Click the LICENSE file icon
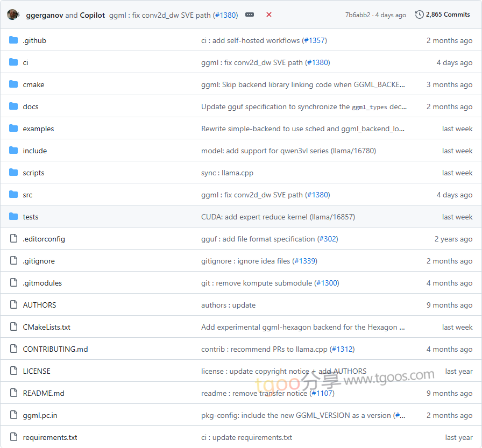Screen dimensions: 482x448 pyautogui.click(x=13, y=371)
